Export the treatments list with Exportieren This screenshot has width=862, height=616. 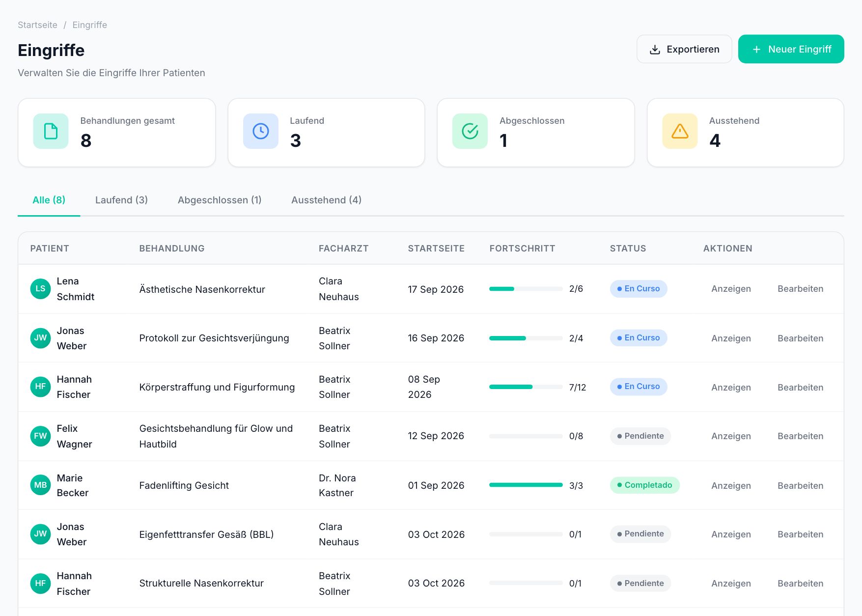(x=684, y=49)
